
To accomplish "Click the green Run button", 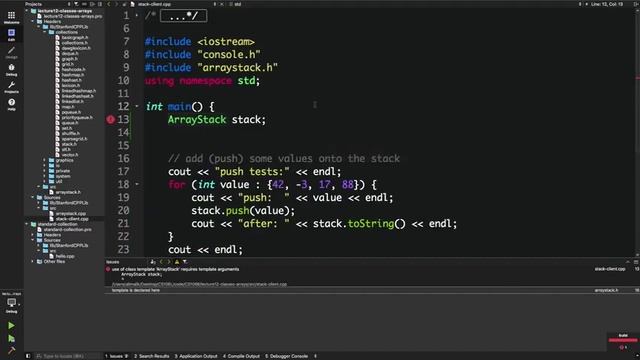I will click(x=11, y=325).
